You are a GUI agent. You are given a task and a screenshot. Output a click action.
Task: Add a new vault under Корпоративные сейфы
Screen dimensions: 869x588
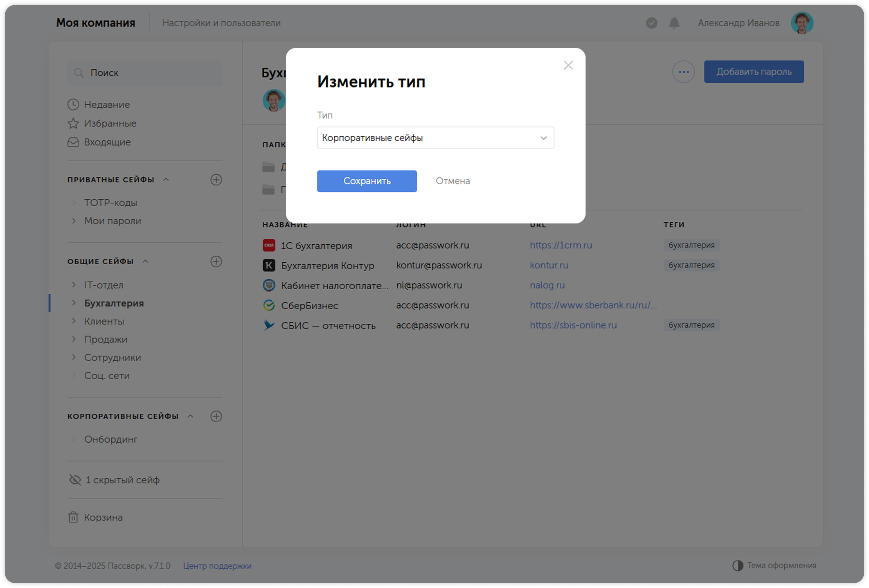tap(216, 416)
